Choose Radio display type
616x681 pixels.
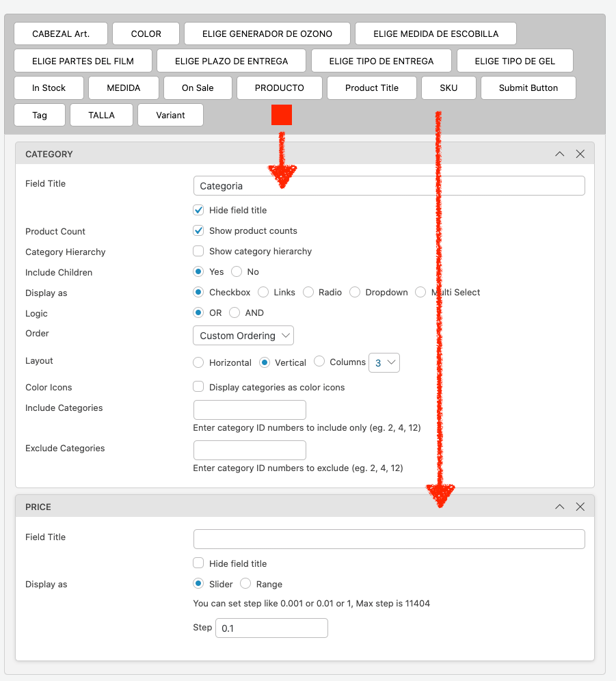[x=308, y=292]
